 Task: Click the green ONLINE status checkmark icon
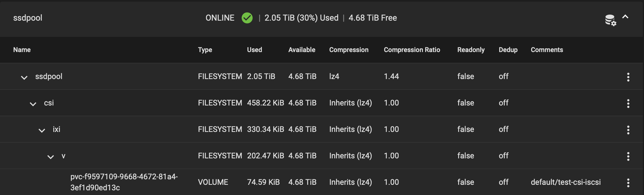pyautogui.click(x=247, y=18)
